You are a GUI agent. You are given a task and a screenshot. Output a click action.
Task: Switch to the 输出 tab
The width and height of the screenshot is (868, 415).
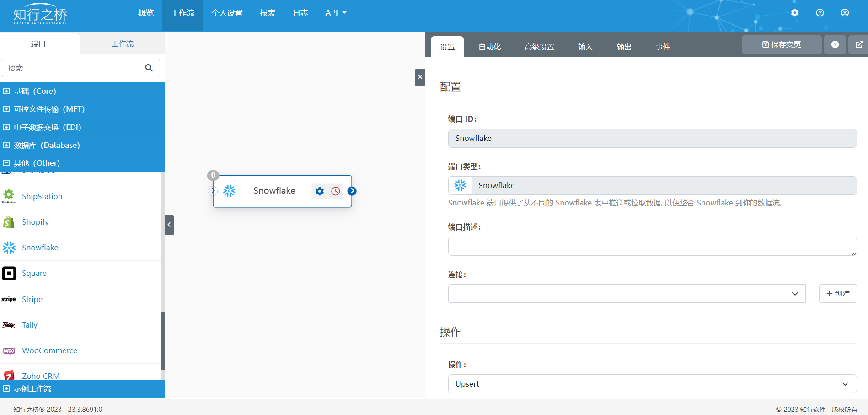624,47
